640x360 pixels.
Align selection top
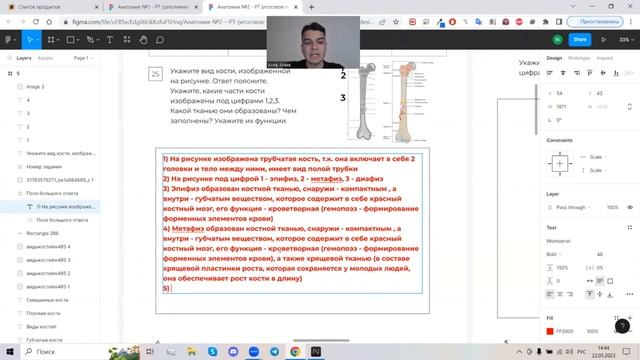(590, 73)
